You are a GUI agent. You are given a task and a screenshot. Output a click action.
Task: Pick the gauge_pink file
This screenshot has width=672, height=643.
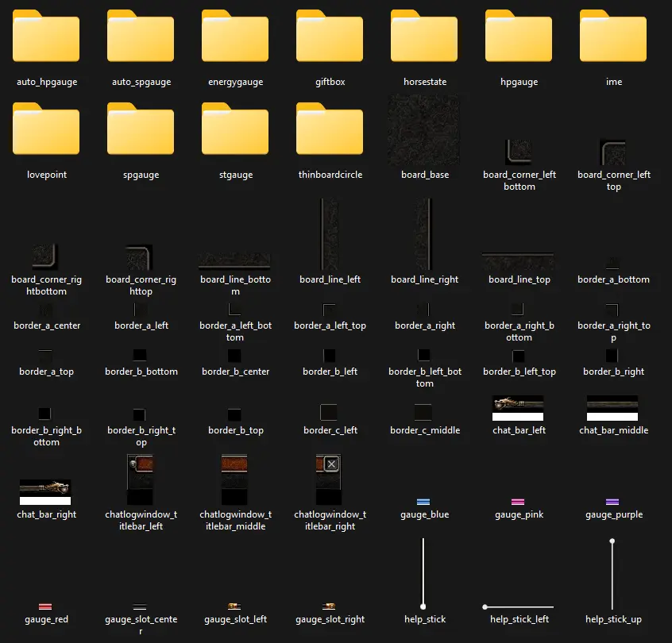pos(519,502)
